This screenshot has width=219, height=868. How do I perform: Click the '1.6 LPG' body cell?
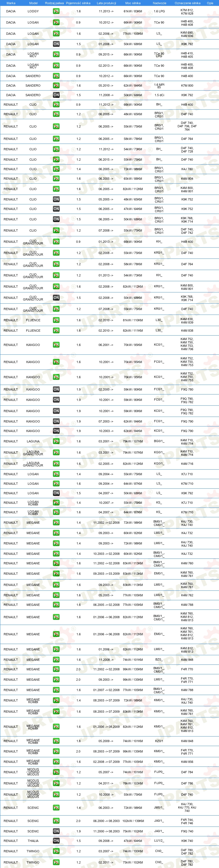(x=159, y=11)
